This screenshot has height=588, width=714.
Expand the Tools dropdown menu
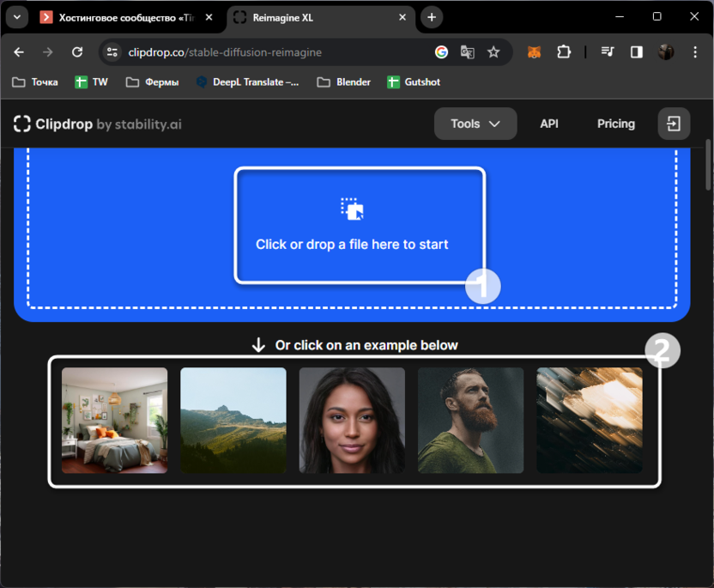click(x=475, y=124)
